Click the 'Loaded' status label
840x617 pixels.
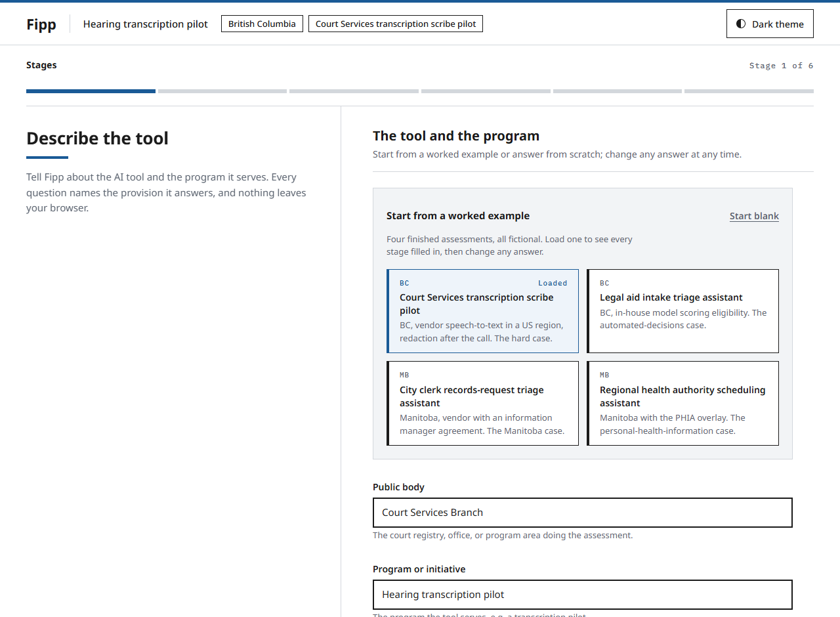pyautogui.click(x=553, y=283)
